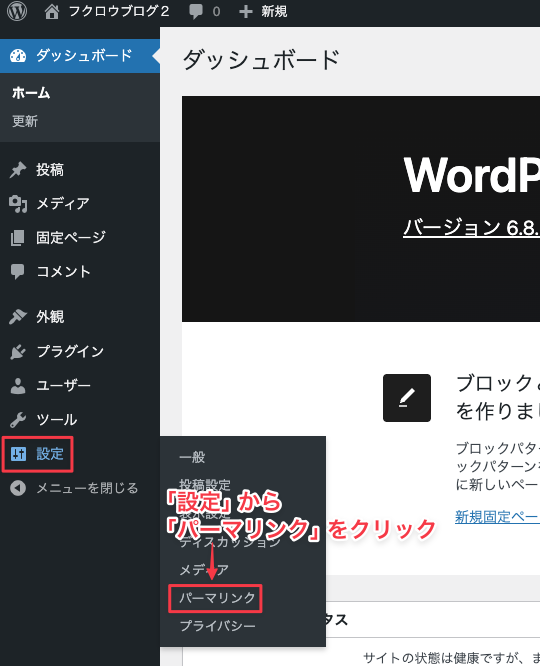Click the メディア icon in the sidebar
The image size is (540, 666).
(18, 204)
